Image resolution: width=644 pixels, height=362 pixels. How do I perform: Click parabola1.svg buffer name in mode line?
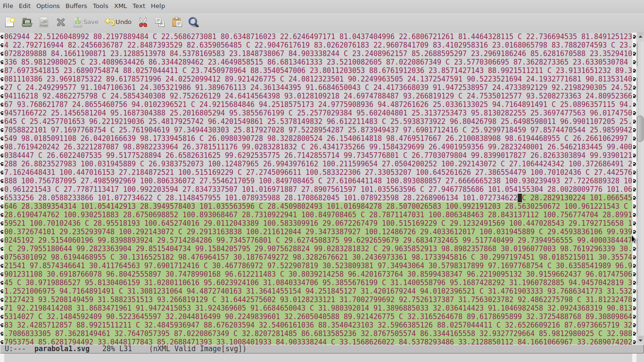(62, 349)
